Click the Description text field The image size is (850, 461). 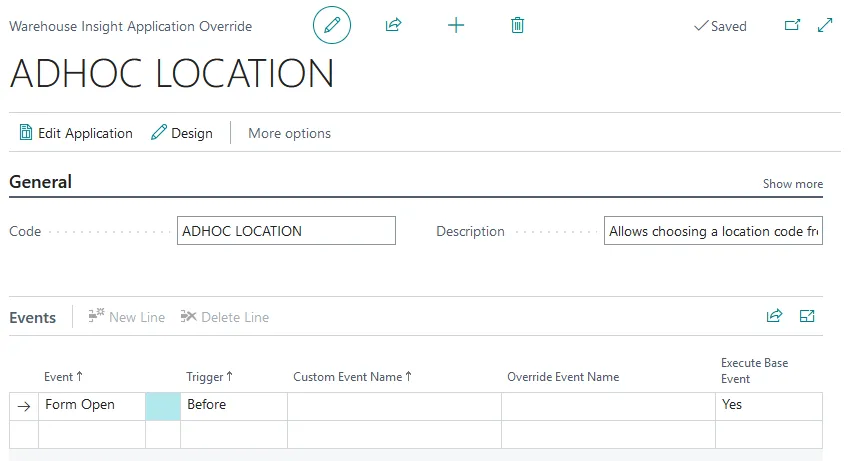coord(713,231)
